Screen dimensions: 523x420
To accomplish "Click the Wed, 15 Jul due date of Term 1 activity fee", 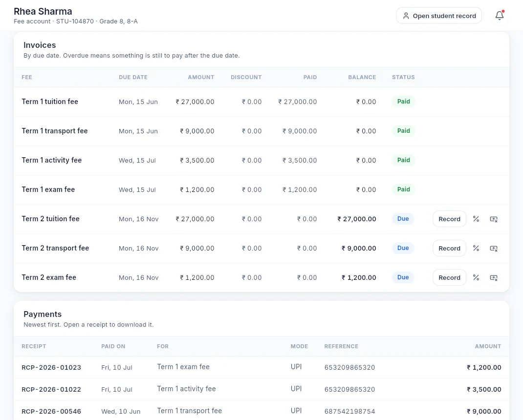I will click(x=137, y=160).
